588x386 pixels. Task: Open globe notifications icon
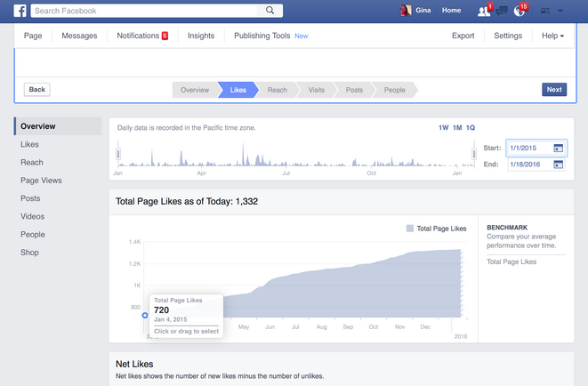coord(519,12)
